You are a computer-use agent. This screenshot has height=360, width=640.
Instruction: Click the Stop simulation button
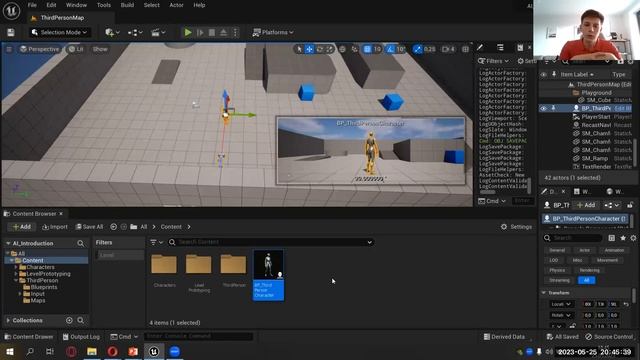(x=212, y=32)
